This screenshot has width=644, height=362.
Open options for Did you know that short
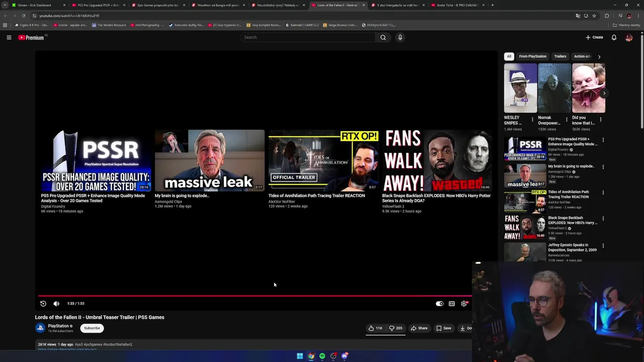click(x=601, y=120)
